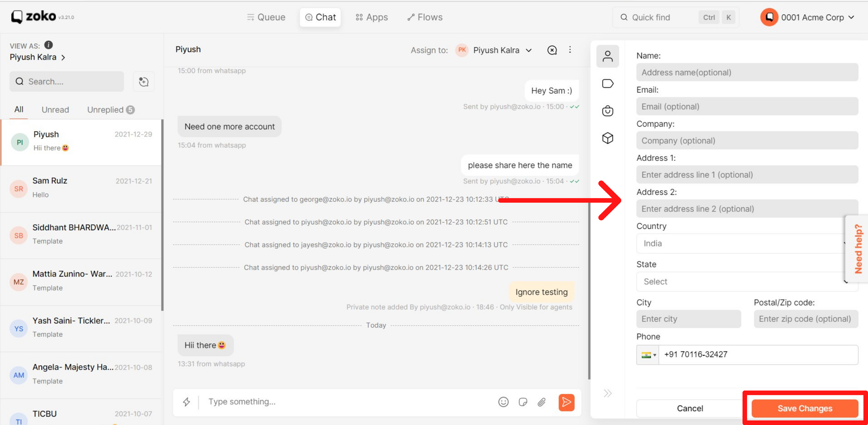This screenshot has width=868, height=425.
Task: Click the conversation Search field
Action: pyautogui.click(x=67, y=81)
